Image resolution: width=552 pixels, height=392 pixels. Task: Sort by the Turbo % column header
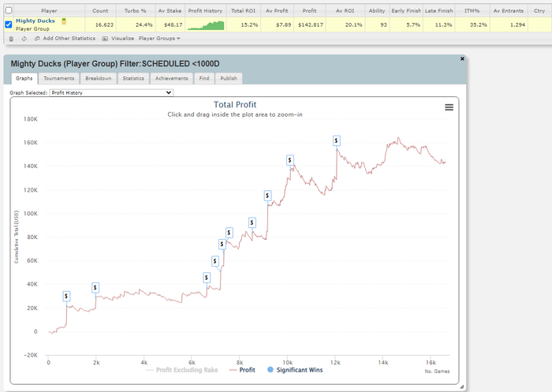click(x=135, y=10)
